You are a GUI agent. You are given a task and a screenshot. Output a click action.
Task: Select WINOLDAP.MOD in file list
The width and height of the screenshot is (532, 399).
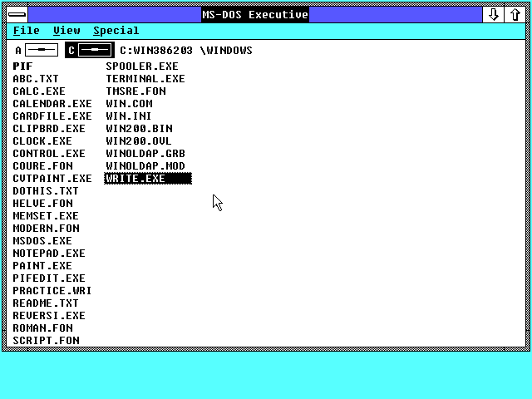coord(145,166)
